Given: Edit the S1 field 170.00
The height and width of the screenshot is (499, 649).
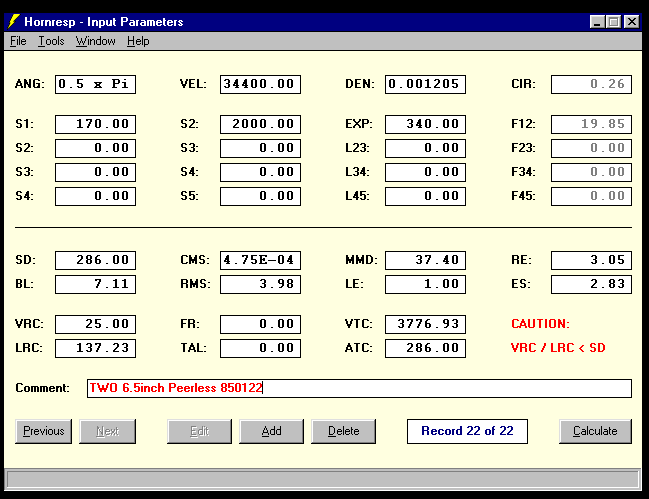Looking at the screenshot, I should 95,124.
